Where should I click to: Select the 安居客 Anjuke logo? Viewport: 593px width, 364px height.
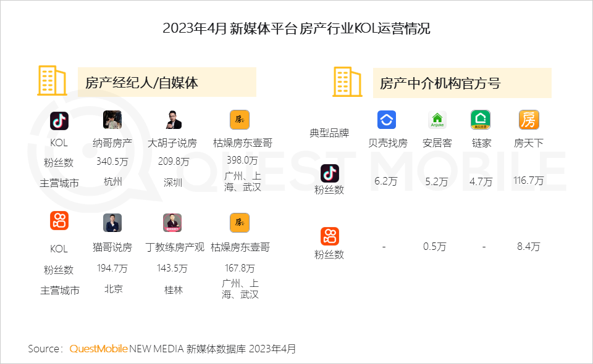tap(437, 120)
